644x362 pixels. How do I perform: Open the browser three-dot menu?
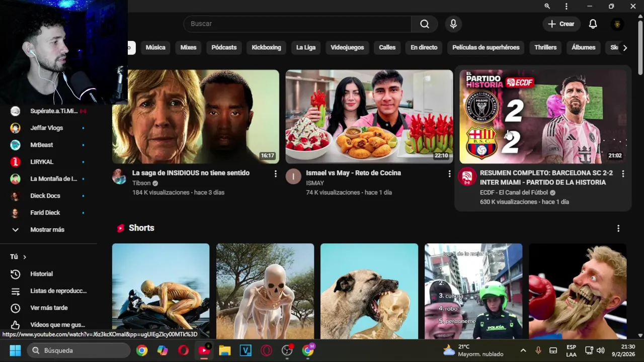[x=567, y=6]
